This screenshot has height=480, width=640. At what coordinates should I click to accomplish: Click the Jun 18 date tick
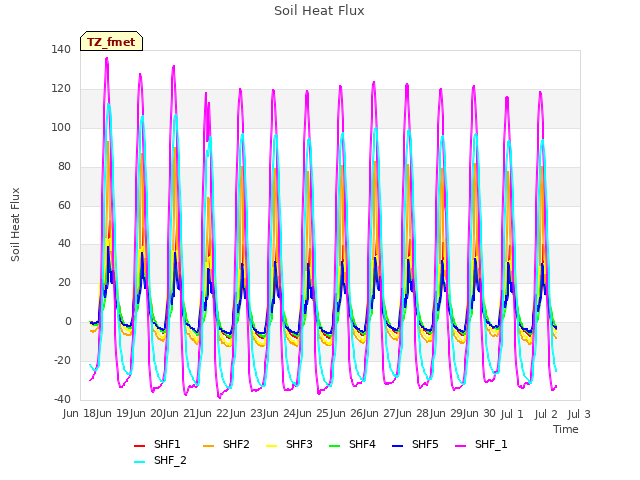[x=79, y=414]
